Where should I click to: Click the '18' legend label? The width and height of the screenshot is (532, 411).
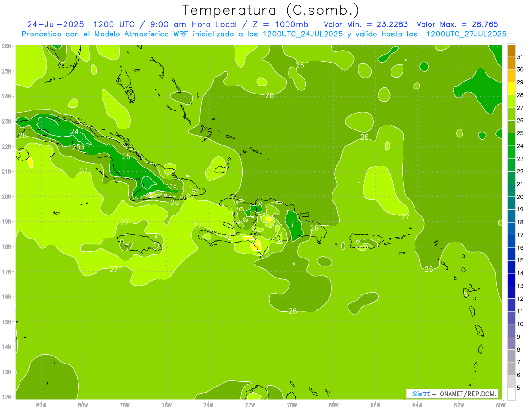coord(520,222)
